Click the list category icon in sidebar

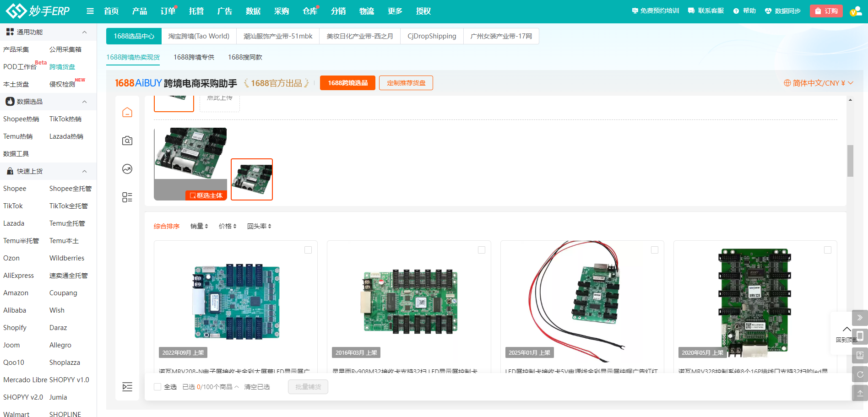click(127, 197)
